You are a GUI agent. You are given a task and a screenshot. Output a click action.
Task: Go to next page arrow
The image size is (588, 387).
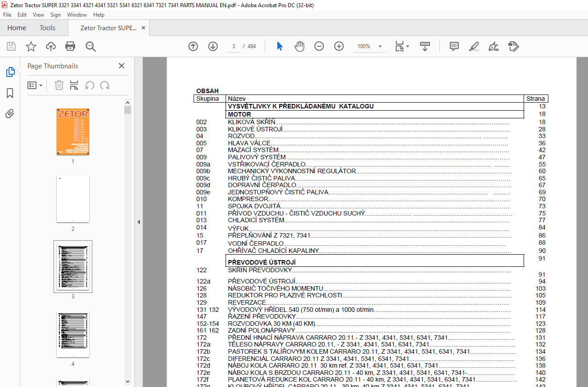pyautogui.click(x=213, y=46)
